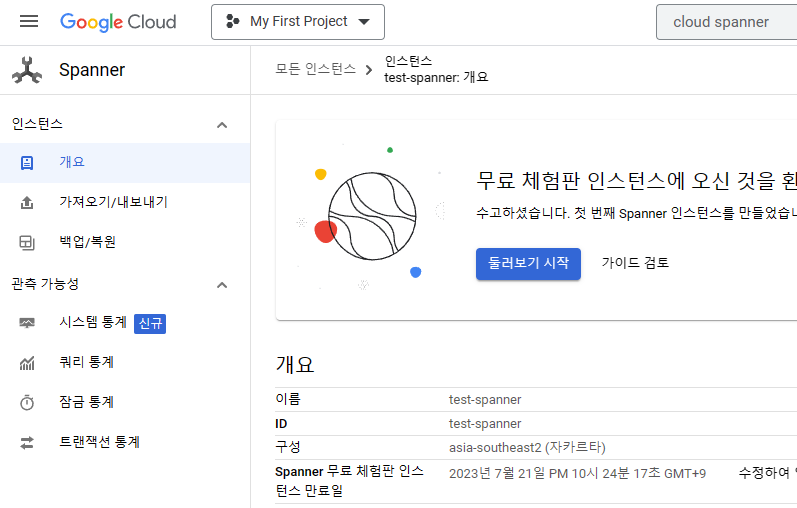Viewport: 797px width, 508px height.
Task: Click the 트랜잭션 통계 arrows icon
Action: pos(27,442)
